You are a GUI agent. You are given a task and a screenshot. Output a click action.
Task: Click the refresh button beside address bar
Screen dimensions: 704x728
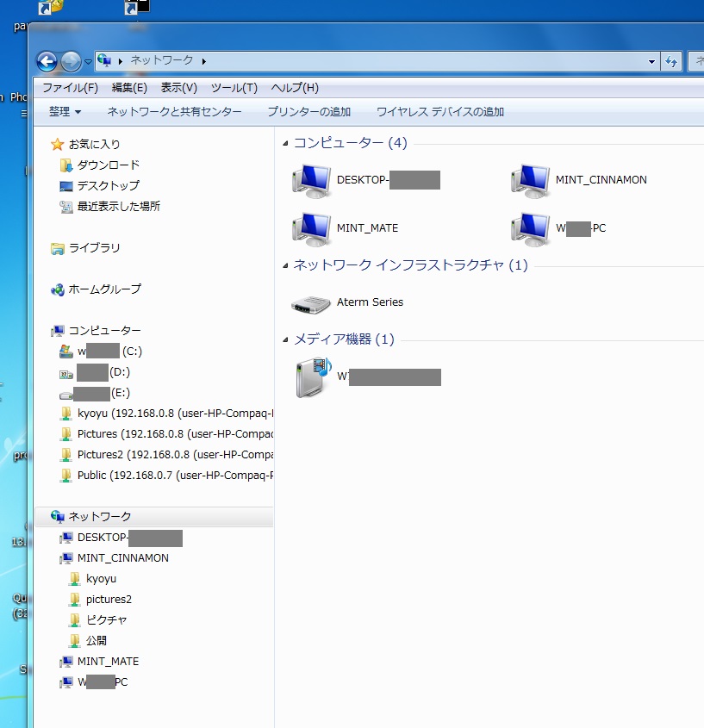click(x=672, y=61)
